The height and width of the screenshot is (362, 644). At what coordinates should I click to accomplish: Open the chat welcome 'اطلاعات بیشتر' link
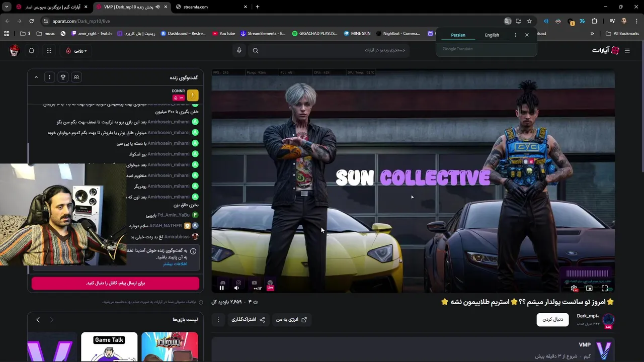(175, 263)
